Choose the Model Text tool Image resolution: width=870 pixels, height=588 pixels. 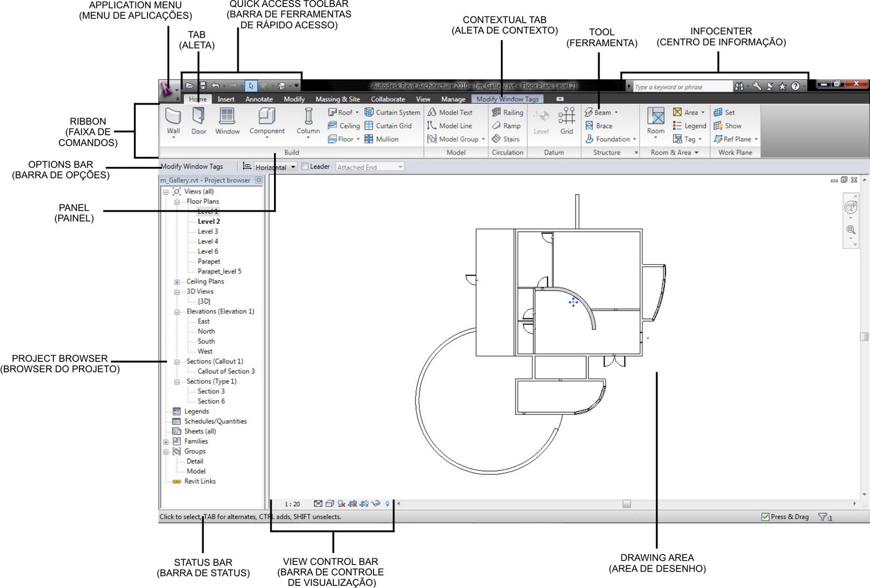pyautogui.click(x=450, y=112)
